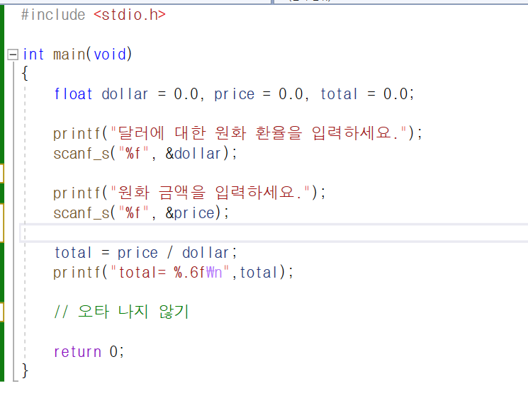
Task: Click the opening brace of main
Action: [25, 73]
